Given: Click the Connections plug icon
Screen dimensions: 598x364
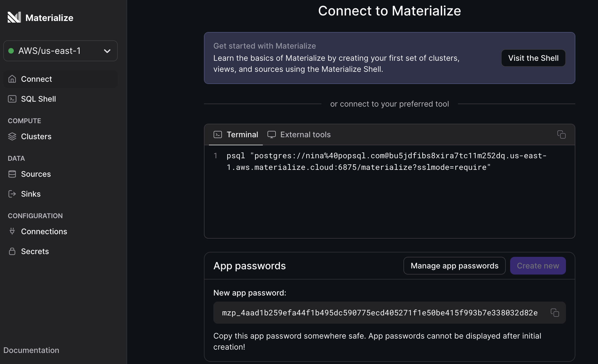Looking at the screenshot, I should click(x=12, y=231).
